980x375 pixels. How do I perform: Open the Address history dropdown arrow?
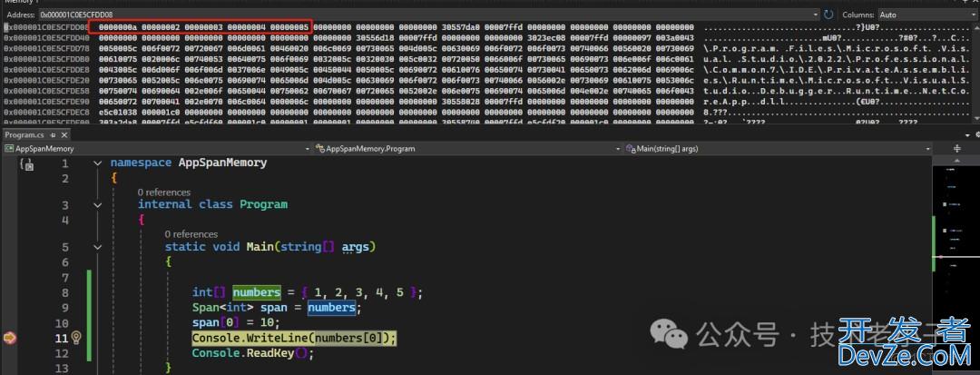[816, 15]
